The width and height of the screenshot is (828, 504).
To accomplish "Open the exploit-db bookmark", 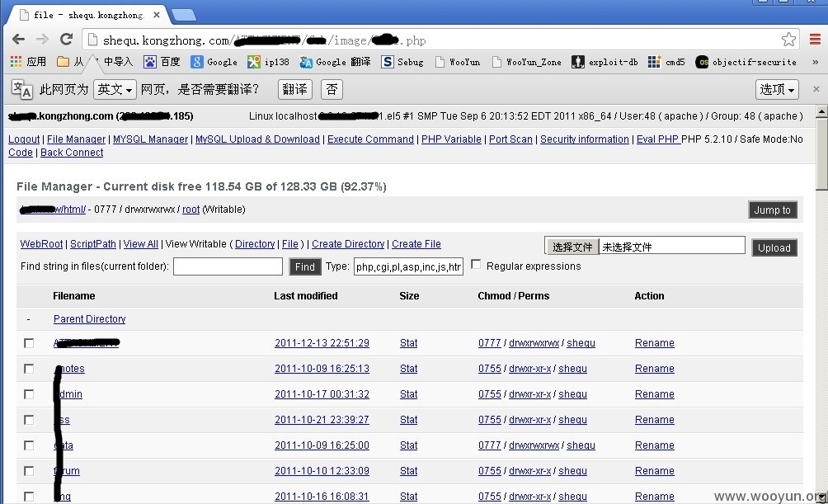I will point(605,62).
